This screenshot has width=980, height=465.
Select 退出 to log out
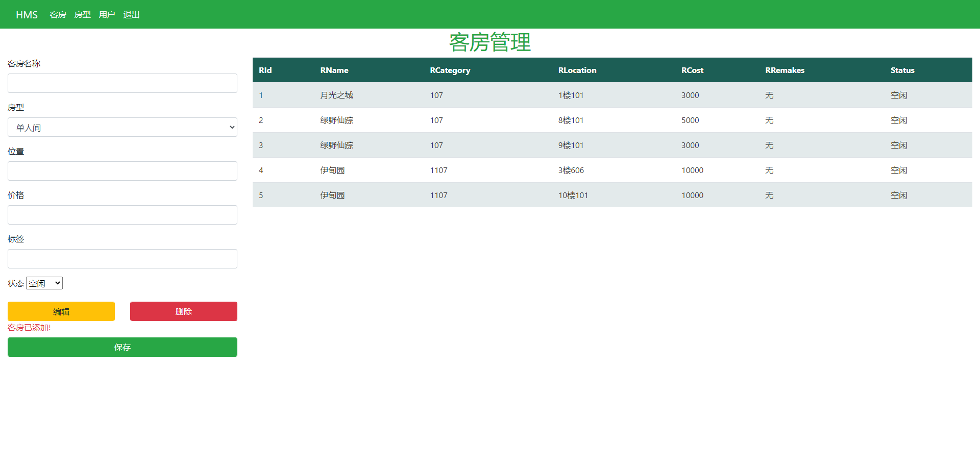tap(131, 15)
